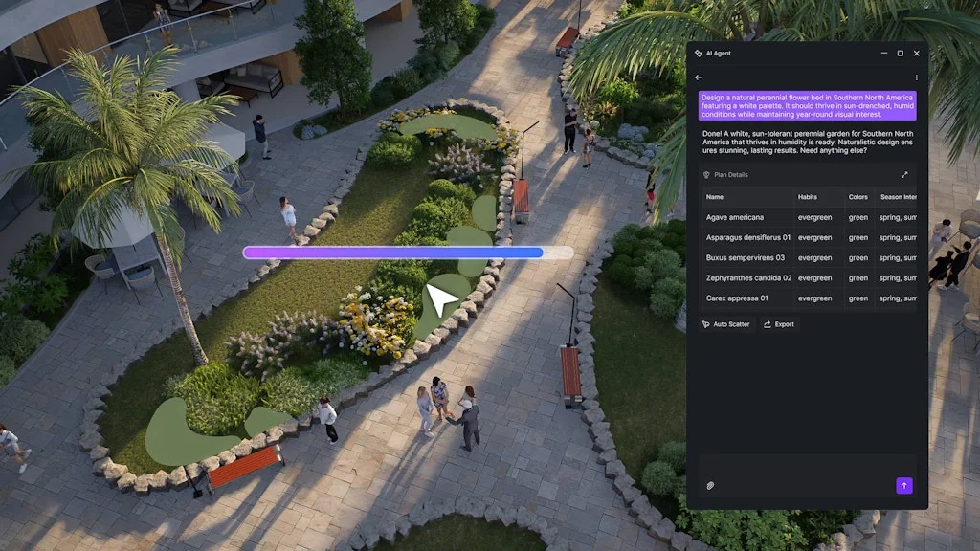Send message via the purple arrow button

pyautogui.click(x=904, y=485)
